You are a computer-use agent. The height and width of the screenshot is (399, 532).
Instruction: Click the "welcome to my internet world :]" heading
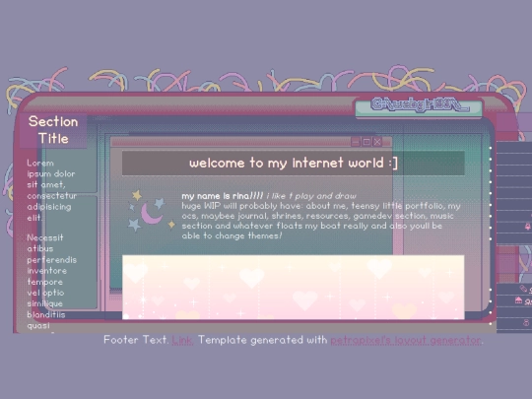point(294,163)
